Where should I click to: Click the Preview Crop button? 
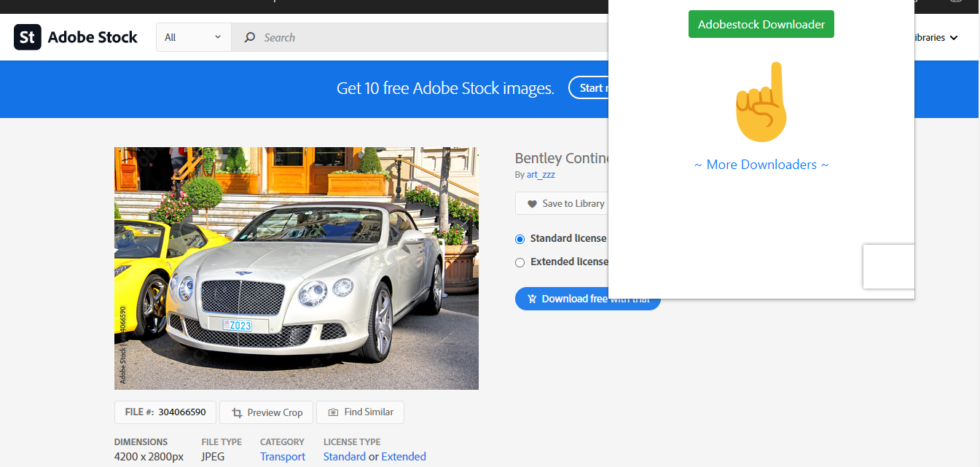tap(267, 412)
